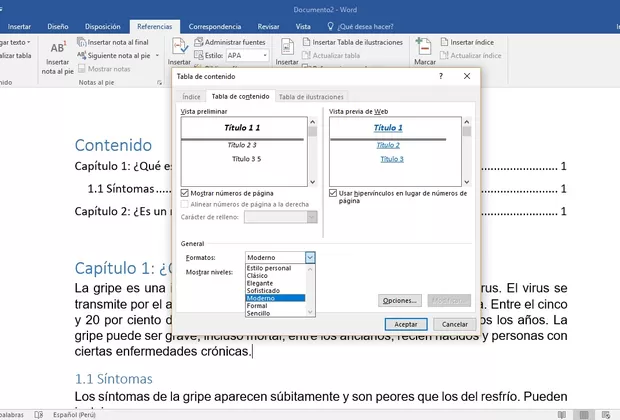Click the Contenido heading in document
This screenshot has height=420, width=620.
click(113, 145)
